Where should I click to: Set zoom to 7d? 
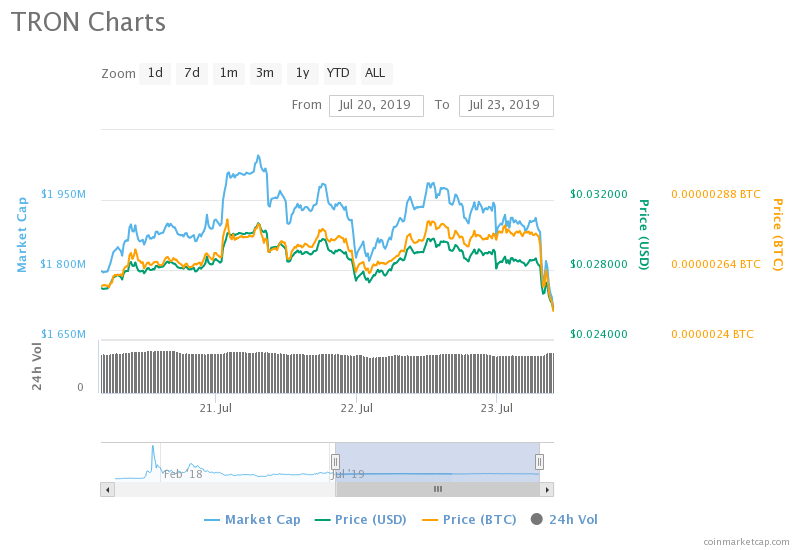click(192, 73)
